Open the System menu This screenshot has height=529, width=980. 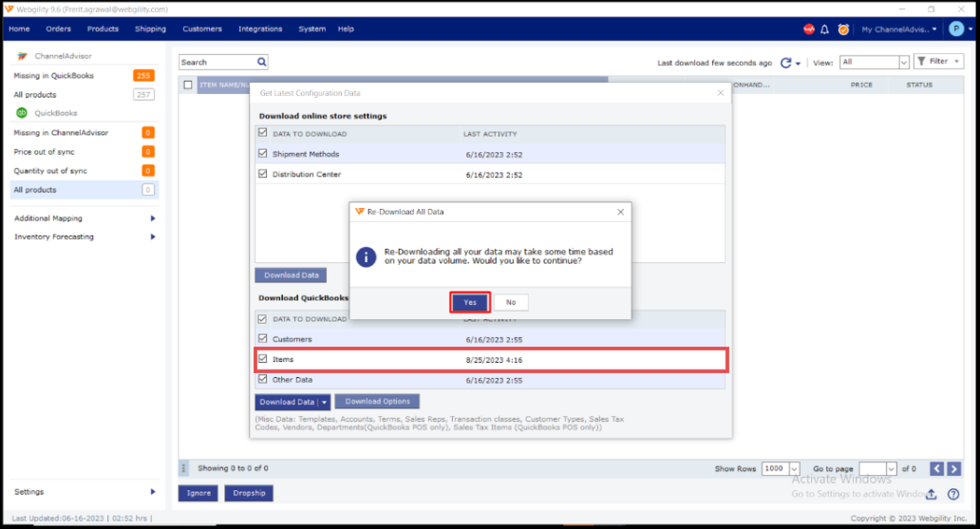(x=311, y=28)
